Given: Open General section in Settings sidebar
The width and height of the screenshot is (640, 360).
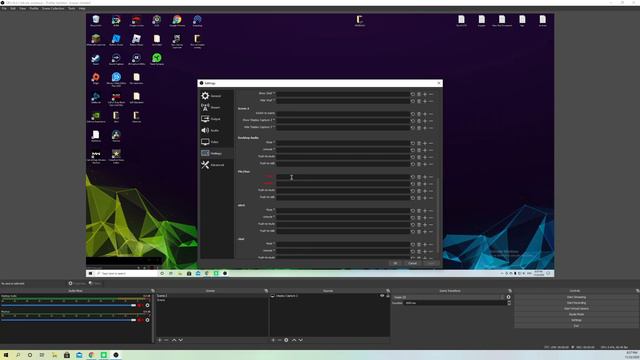Looking at the screenshot, I should point(216,96).
